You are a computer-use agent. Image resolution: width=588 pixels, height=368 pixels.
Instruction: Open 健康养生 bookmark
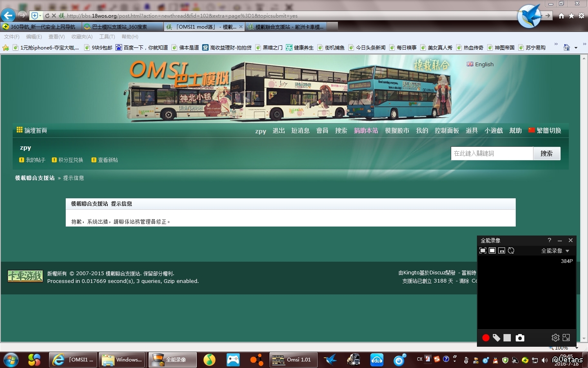click(300, 47)
